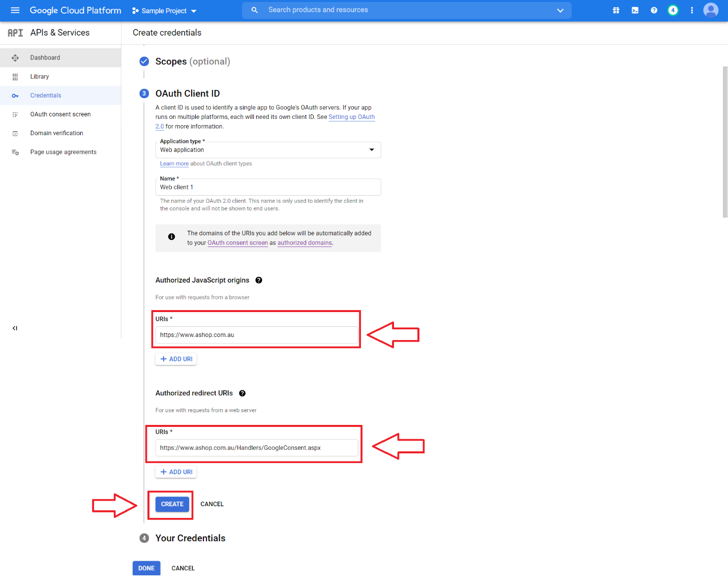Click the CREATE button
Viewport: 728px width, 584px height.
pyautogui.click(x=172, y=504)
